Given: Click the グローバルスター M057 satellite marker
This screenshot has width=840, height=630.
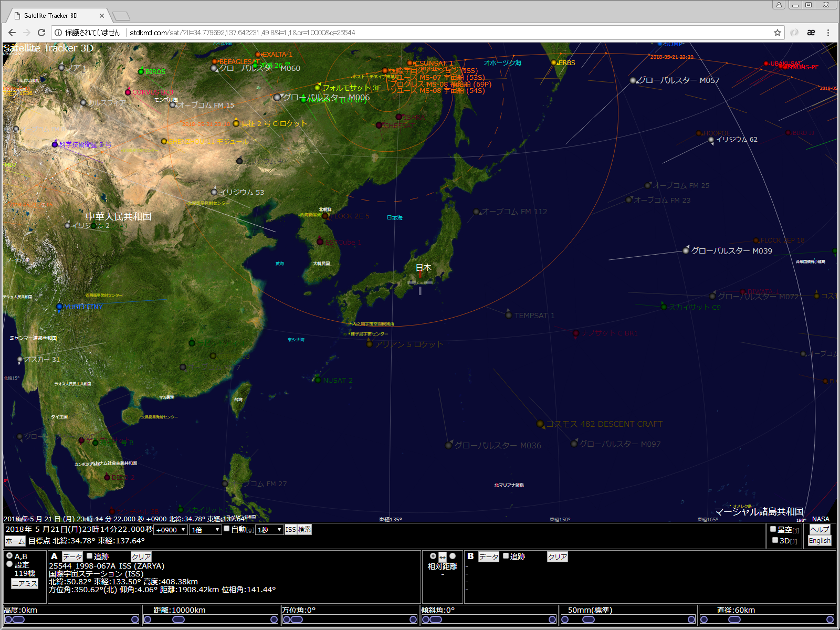Looking at the screenshot, I should click(633, 80).
